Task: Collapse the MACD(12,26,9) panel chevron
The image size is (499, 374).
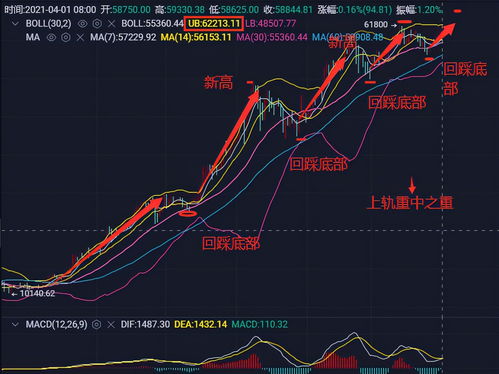Action: coord(15,324)
